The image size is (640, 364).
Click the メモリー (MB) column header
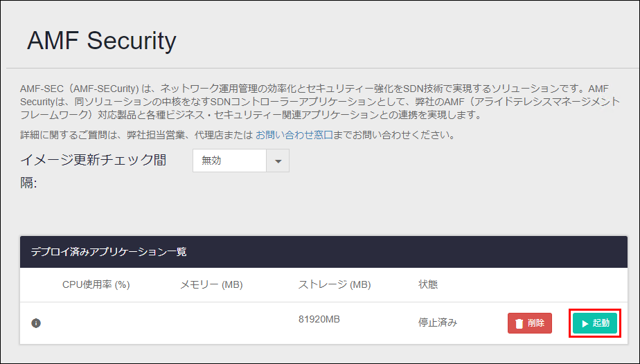click(x=211, y=284)
